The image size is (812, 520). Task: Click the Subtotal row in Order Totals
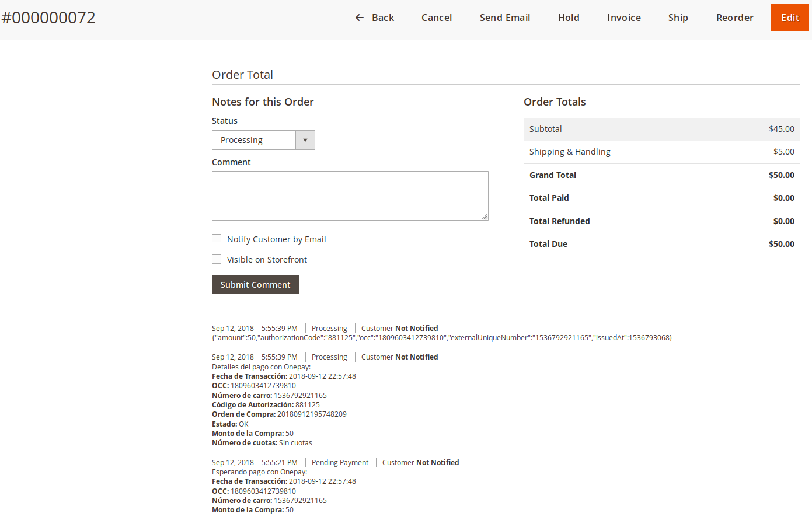(x=661, y=129)
